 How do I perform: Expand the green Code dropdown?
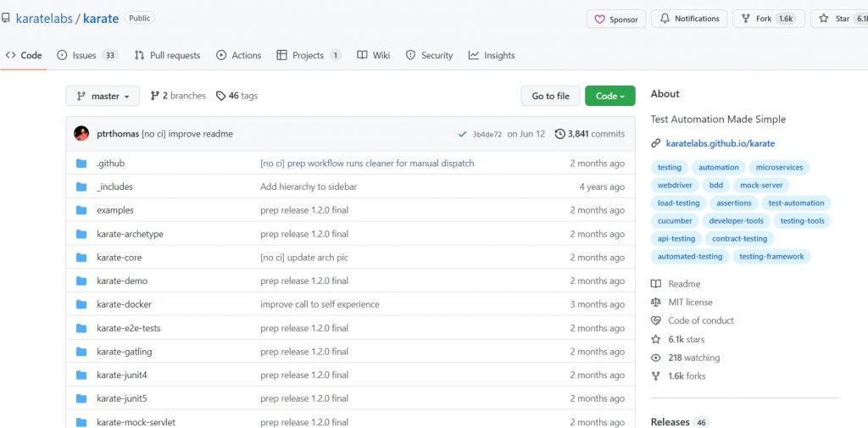pos(610,96)
